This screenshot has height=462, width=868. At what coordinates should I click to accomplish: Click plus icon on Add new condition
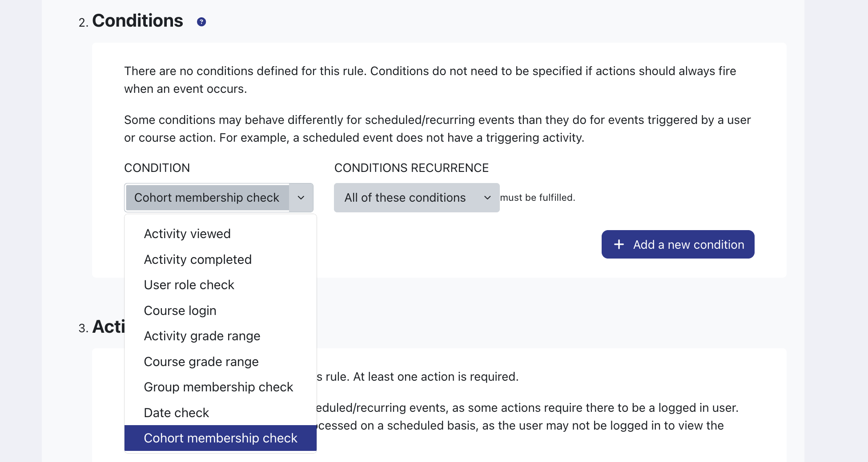619,244
